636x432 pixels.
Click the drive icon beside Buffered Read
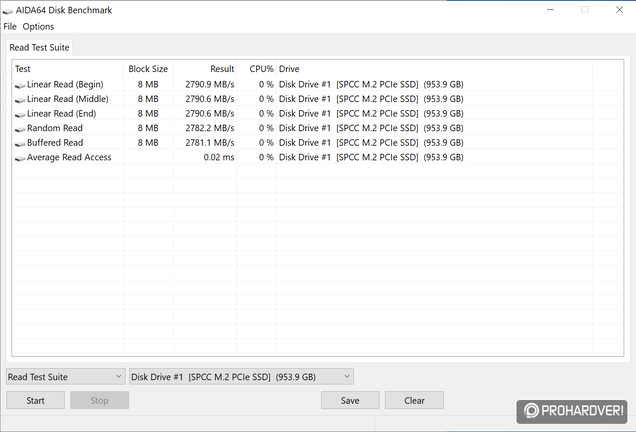(x=20, y=144)
